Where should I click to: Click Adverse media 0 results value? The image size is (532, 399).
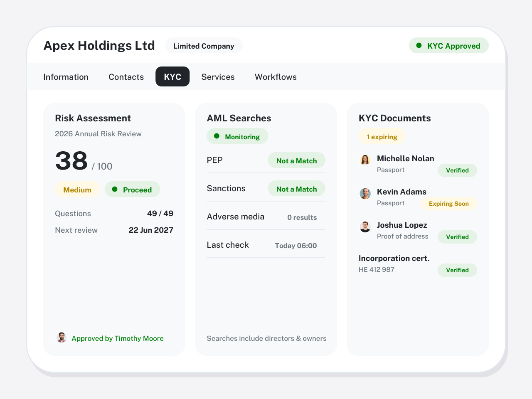302,217
